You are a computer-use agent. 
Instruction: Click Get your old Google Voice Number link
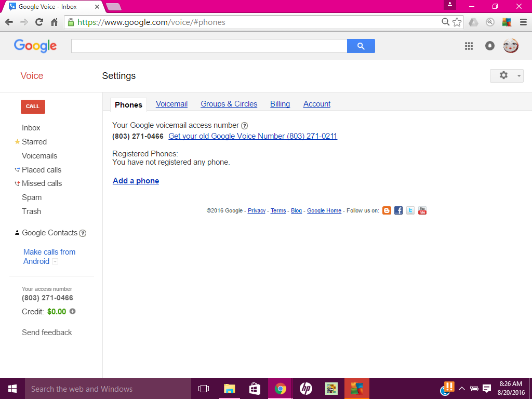[253, 136]
